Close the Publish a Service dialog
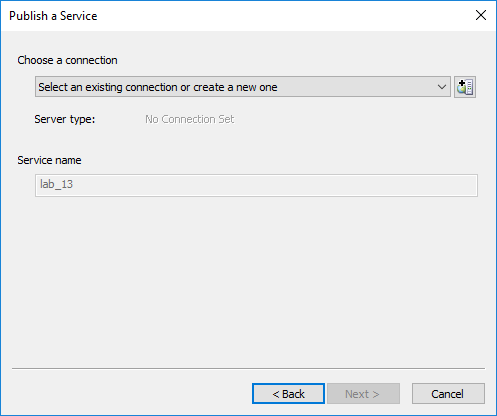 (481, 15)
